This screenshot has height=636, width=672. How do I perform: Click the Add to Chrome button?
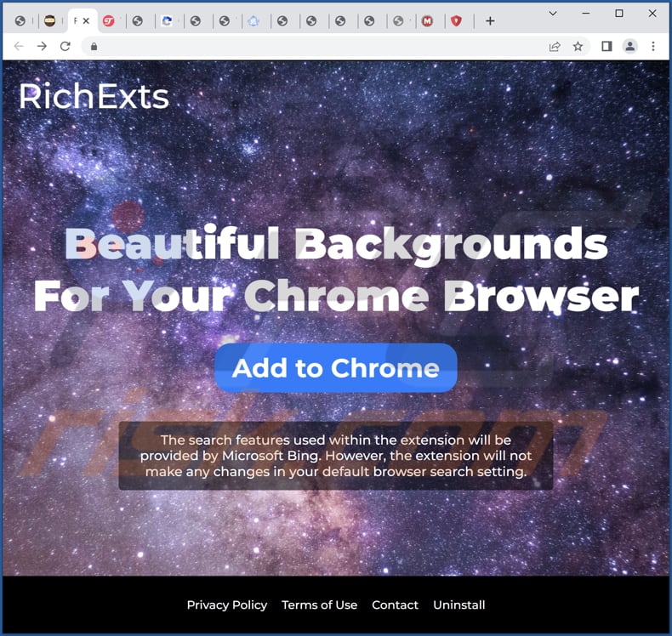point(335,368)
